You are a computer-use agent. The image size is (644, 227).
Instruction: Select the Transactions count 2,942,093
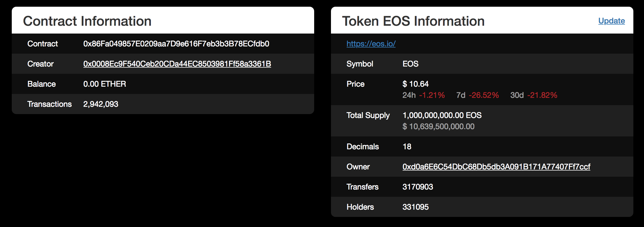click(101, 104)
